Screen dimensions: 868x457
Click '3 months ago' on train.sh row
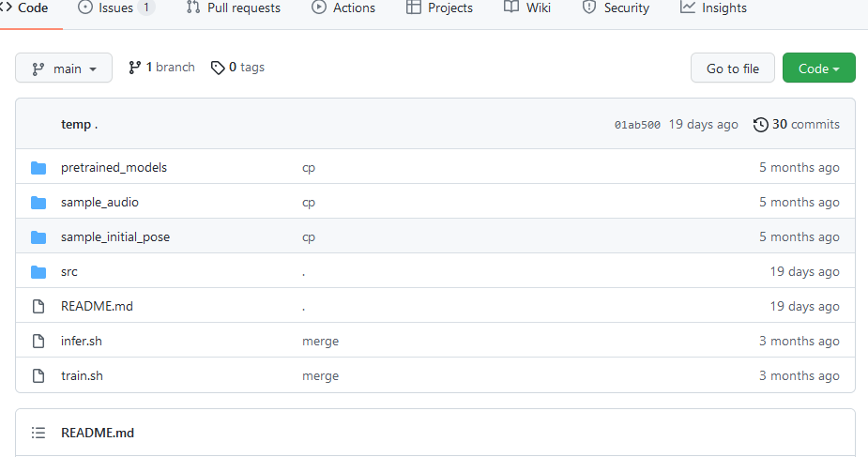(x=799, y=375)
